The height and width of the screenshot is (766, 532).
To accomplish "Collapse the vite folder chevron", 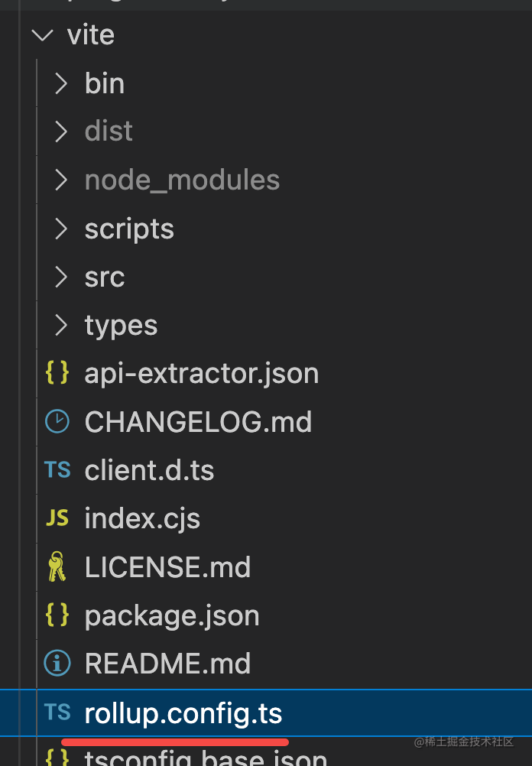I will (44, 35).
